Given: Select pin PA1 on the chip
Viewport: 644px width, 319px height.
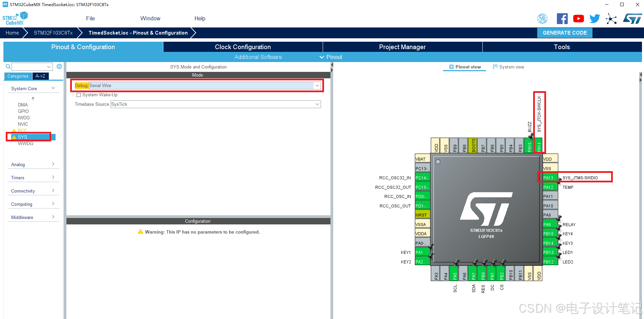Looking at the screenshot, I should (x=423, y=252).
